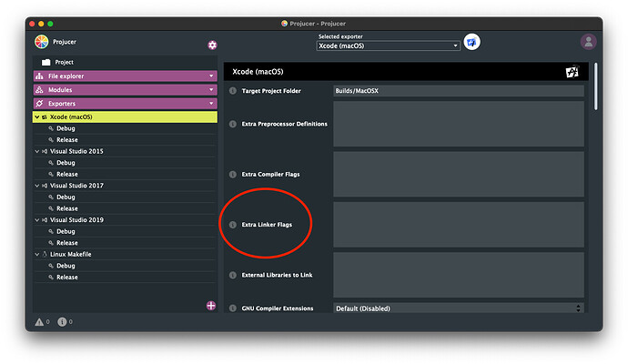Collapse Xcode (macOS) tree node
Viewport: 628px width, 364px height.
[x=36, y=116]
